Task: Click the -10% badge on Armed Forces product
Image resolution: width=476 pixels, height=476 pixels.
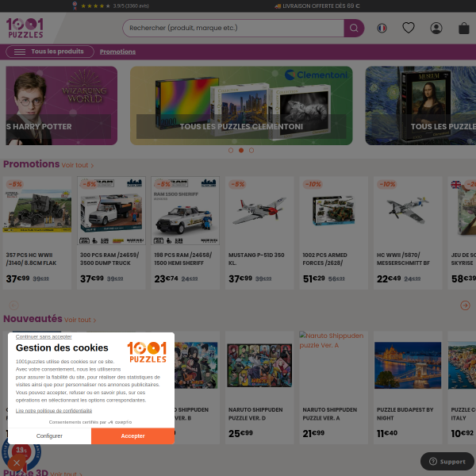Action: click(313, 184)
